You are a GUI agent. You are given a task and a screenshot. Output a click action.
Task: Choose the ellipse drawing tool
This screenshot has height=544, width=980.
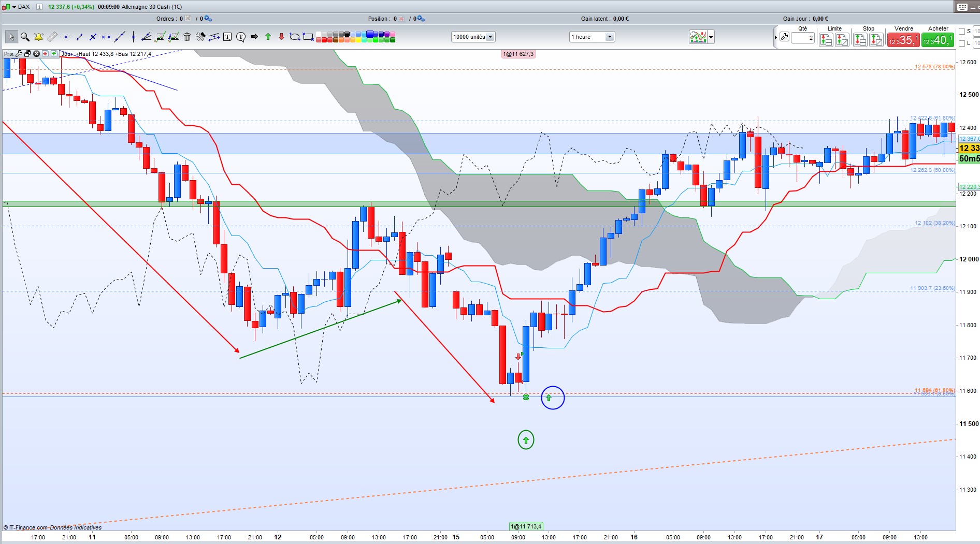point(295,37)
